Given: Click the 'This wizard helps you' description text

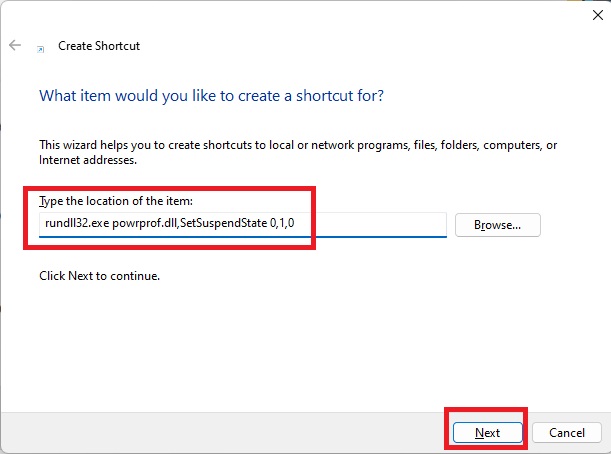Looking at the screenshot, I should pos(298,152).
